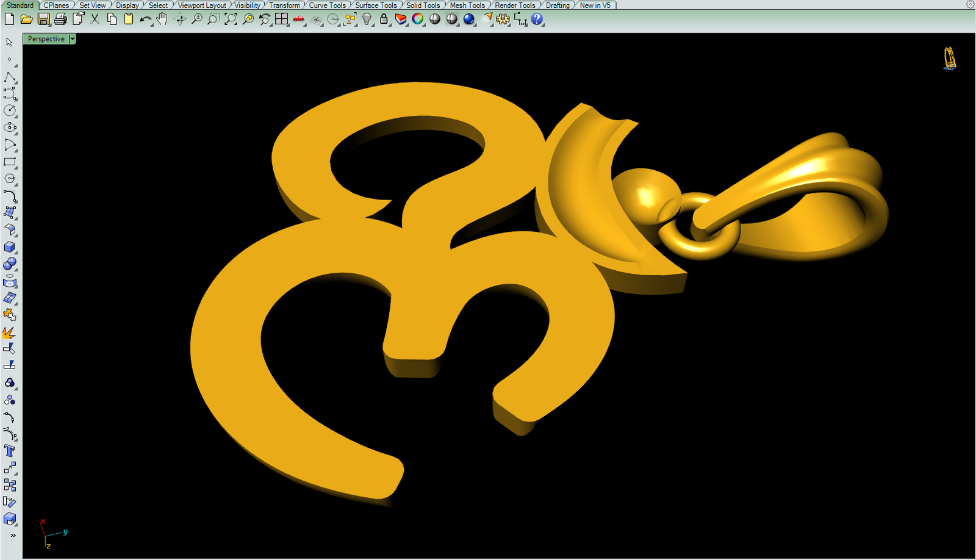Switch to the Transform tab
The height and width of the screenshot is (560, 976).
click(x=284, y=5)
